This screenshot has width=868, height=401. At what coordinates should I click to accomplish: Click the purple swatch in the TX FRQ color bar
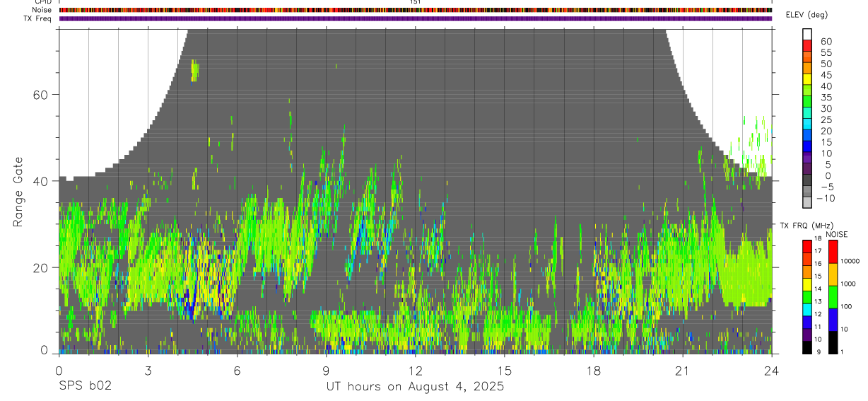coord(807,335)
